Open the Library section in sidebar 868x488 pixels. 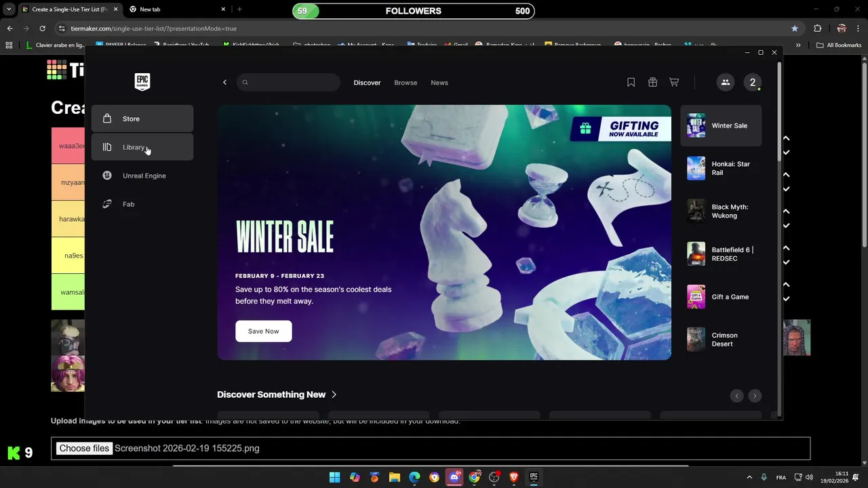click(142, 147)
